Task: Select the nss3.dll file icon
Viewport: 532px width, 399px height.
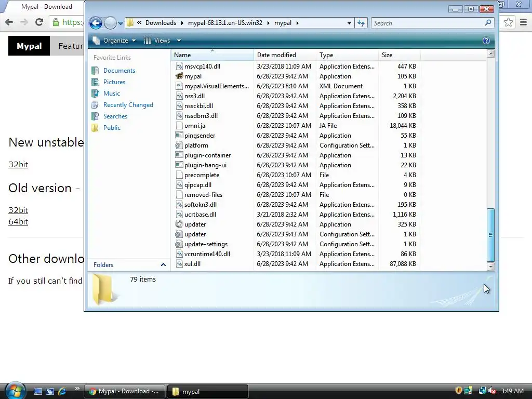Action: 179,96
